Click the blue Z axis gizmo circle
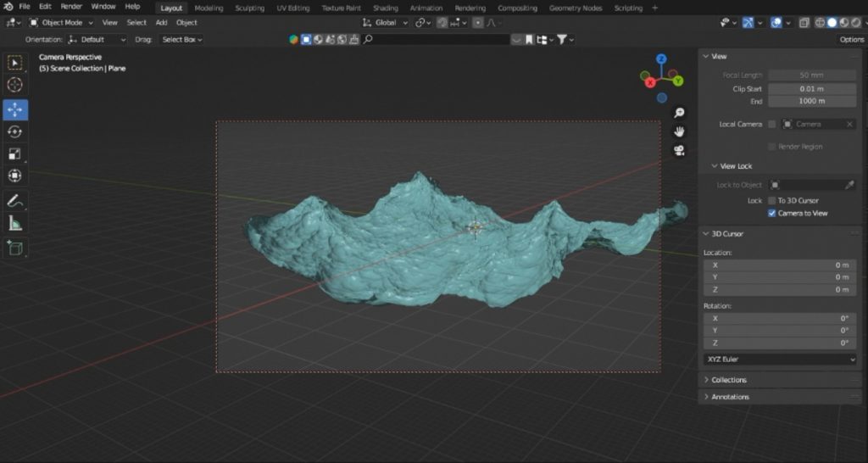The image size is (868, 463). [661, 59]
